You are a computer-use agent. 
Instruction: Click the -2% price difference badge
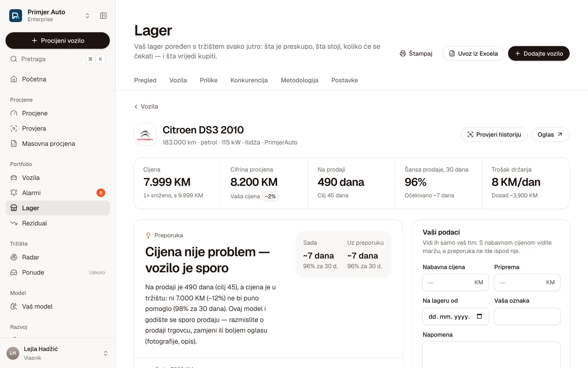[x=270, y=197]
